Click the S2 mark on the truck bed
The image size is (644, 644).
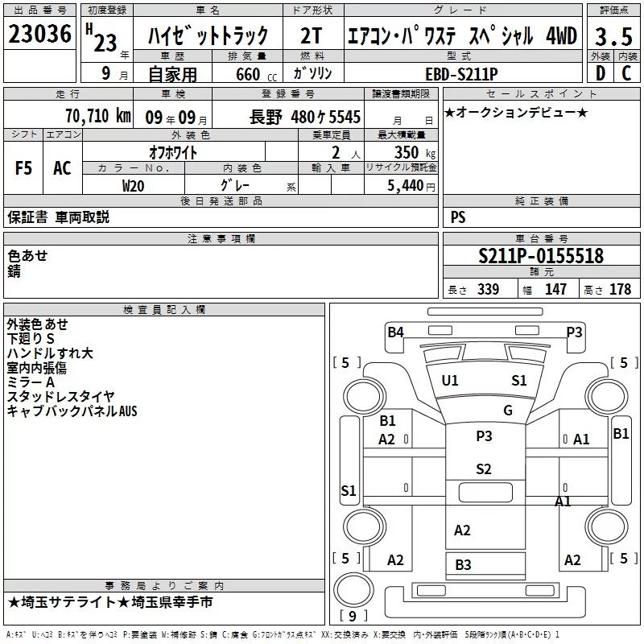pos(484,469)
